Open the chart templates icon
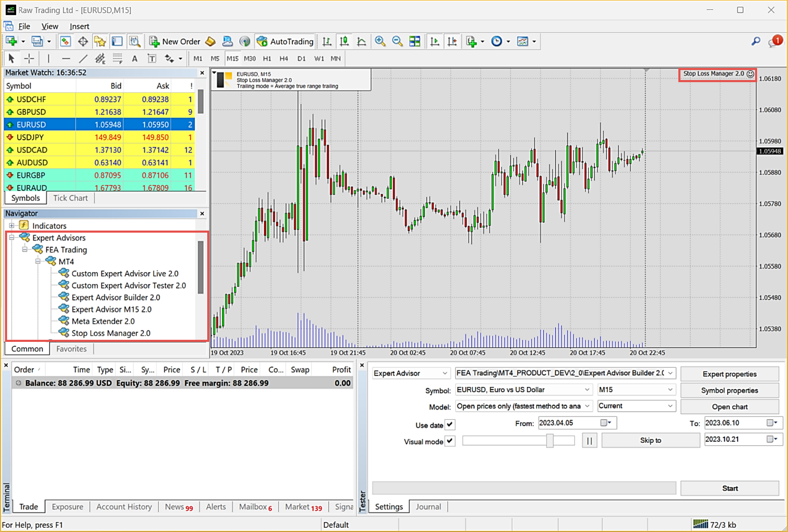 (522, 41)
